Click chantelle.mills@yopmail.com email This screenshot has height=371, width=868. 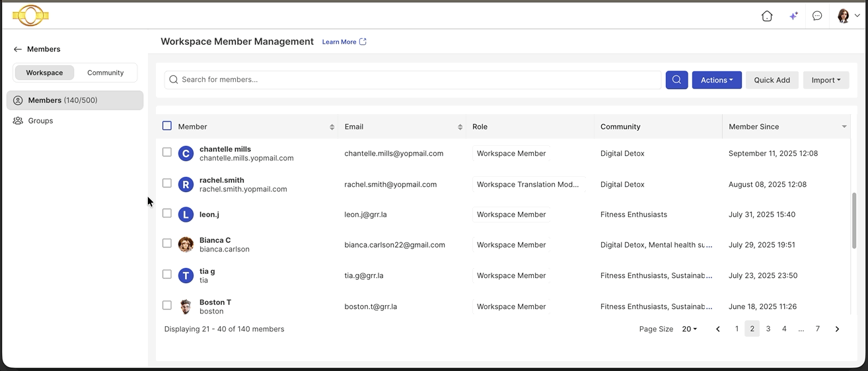pyautogui.click(x=394, y=154)
